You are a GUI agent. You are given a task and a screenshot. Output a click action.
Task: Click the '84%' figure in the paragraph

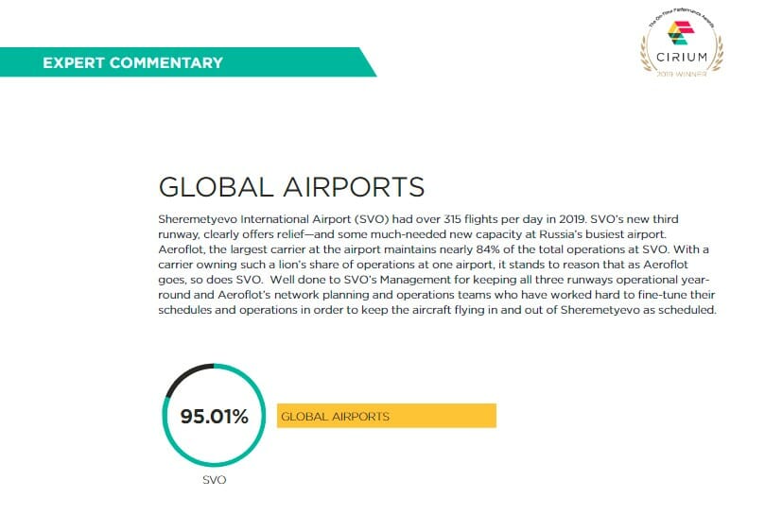point(488,249)
